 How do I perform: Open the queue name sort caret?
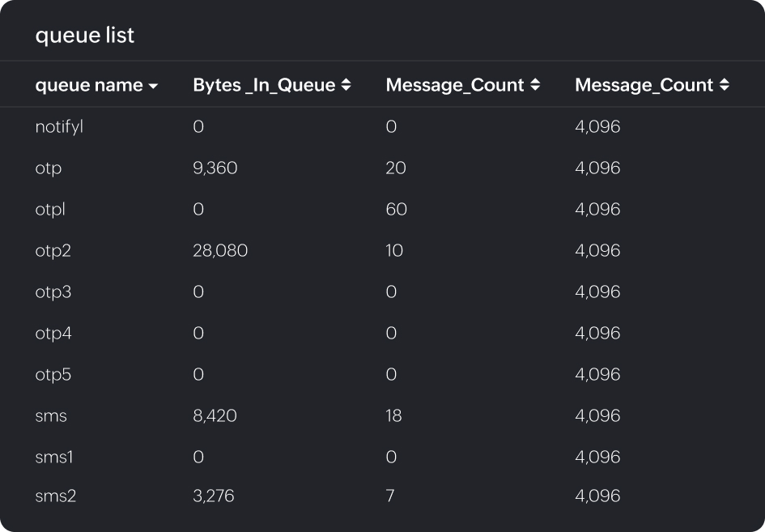pyautogui.click(x=153, y=86)
